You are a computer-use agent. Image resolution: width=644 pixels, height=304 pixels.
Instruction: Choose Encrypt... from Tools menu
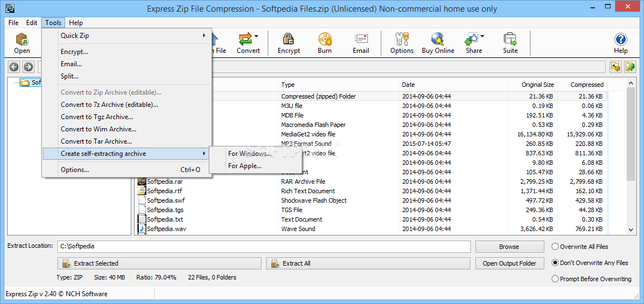(127, 52)
